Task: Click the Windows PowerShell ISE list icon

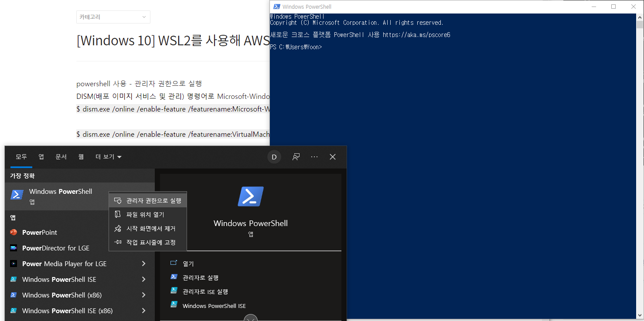Action: (x=14, y=279)
